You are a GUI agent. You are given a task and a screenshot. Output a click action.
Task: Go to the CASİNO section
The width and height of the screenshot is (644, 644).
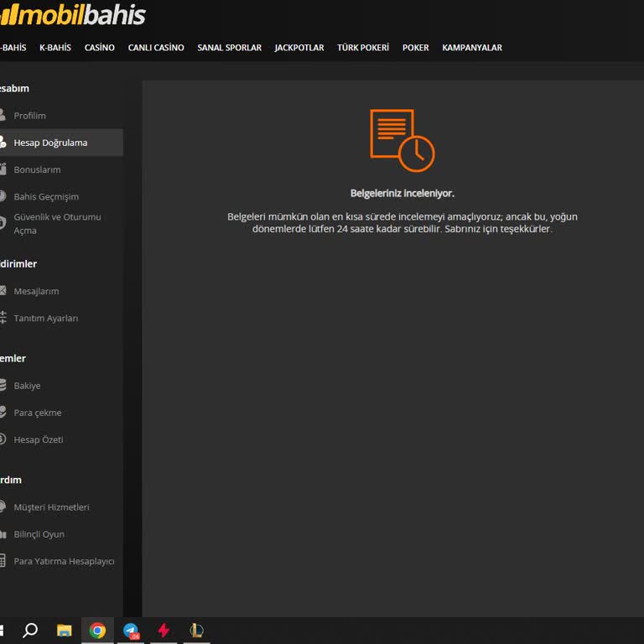point(100,48)
